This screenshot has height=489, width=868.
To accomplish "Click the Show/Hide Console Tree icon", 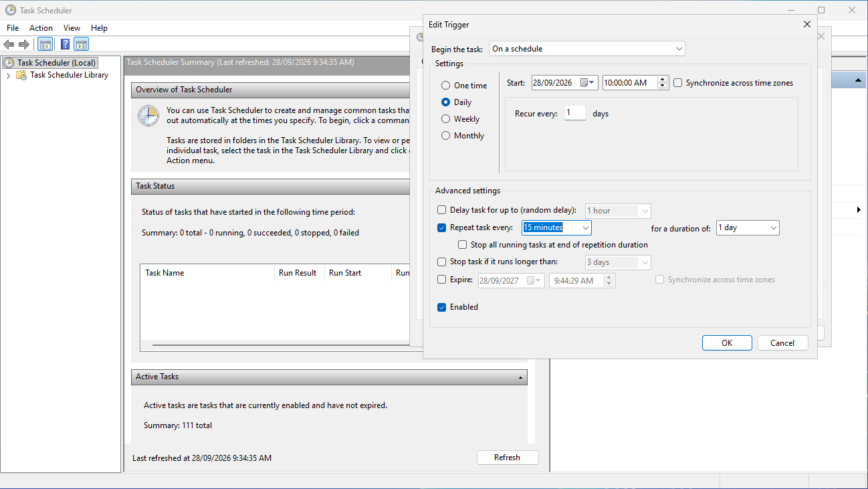I will tap(45, 45).
